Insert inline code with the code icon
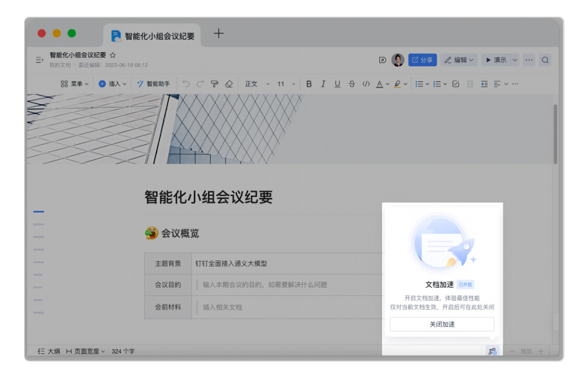Viewport: 588px width, 379px height. pos(366,84)
